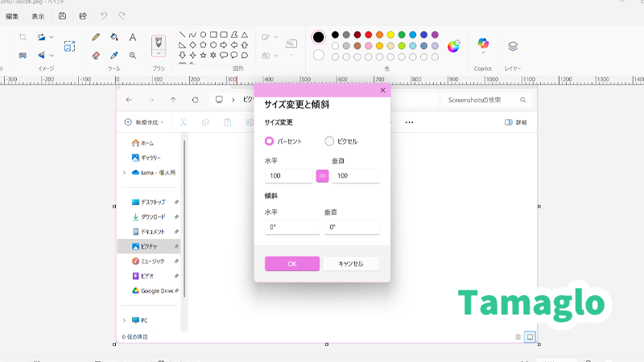
Task: Pick the red color swatch
Action: (368, 35)
